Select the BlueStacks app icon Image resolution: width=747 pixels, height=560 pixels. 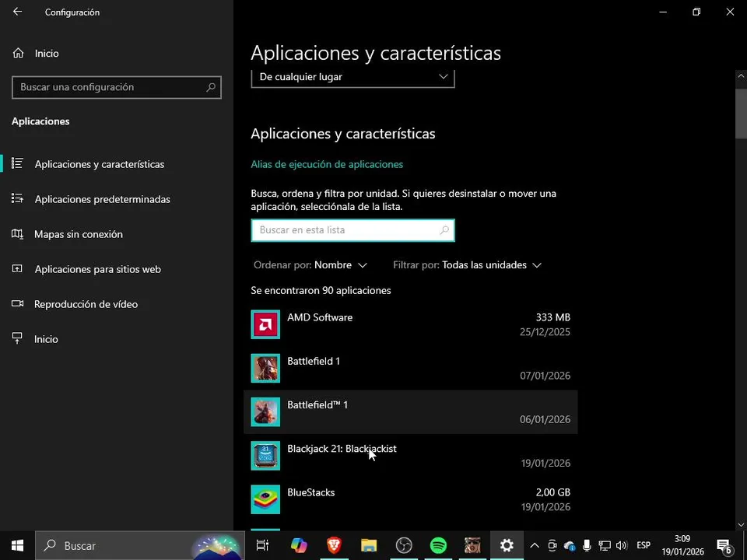[265, 499]
